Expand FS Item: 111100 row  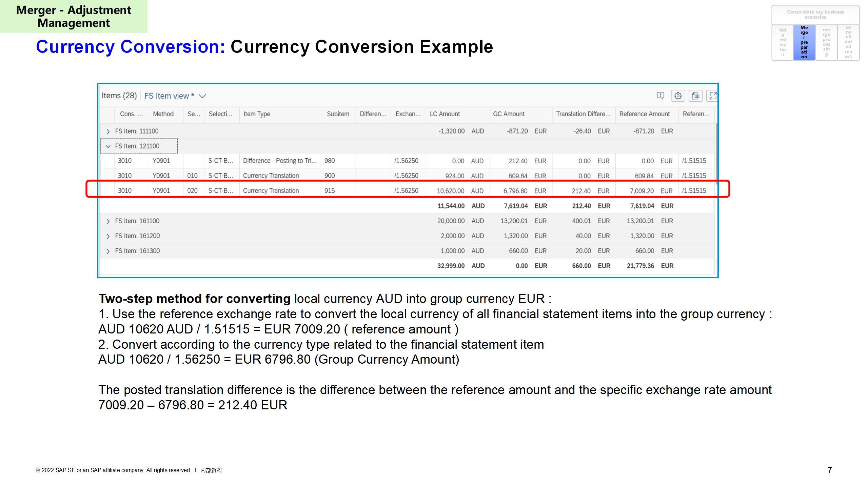click(x=108, y=131)
